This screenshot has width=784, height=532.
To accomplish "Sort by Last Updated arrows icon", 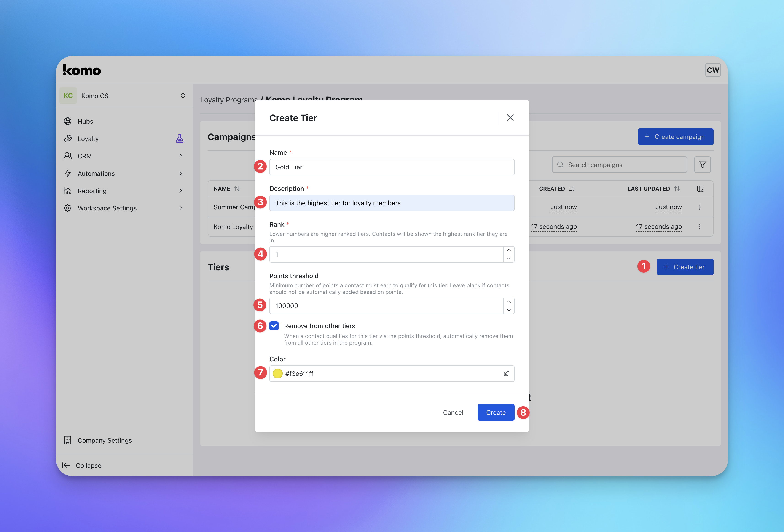I will pos(677,189).
